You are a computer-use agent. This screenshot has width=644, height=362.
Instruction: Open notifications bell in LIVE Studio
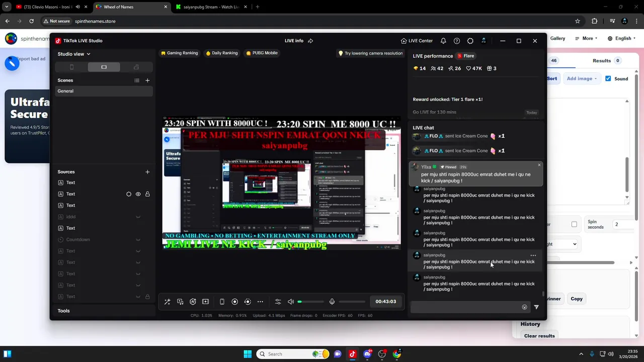coord(443,41)
